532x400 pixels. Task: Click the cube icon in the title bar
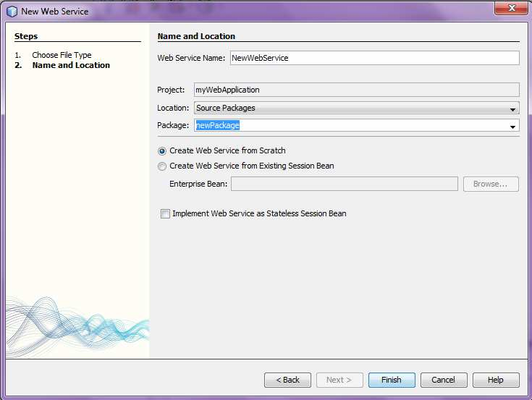click(x=12, y=11)
